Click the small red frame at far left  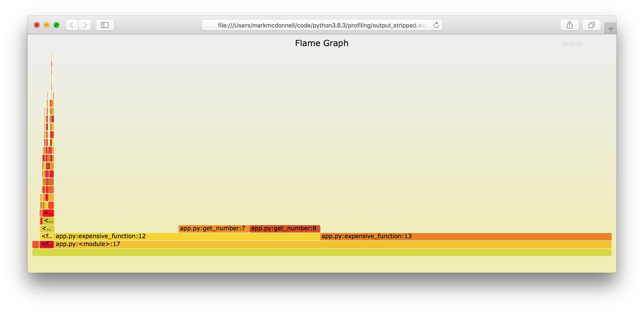36,244
